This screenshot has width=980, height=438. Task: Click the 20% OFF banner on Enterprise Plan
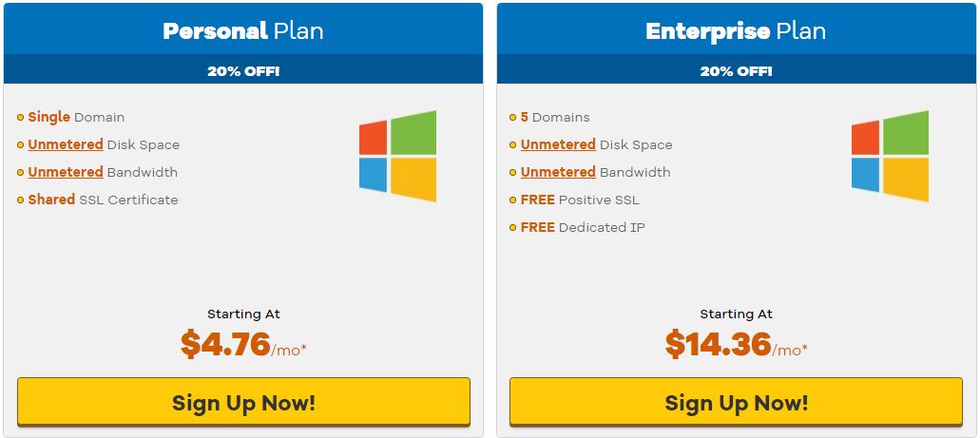[x=737, y=70]
